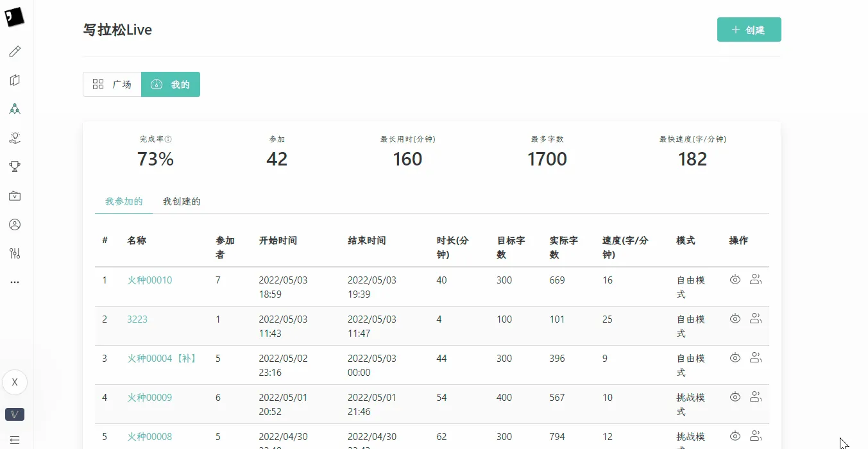Click eye view icon for 火种00004【补】
Viewport: 868px width, 449px height.
tap(735, 358)
